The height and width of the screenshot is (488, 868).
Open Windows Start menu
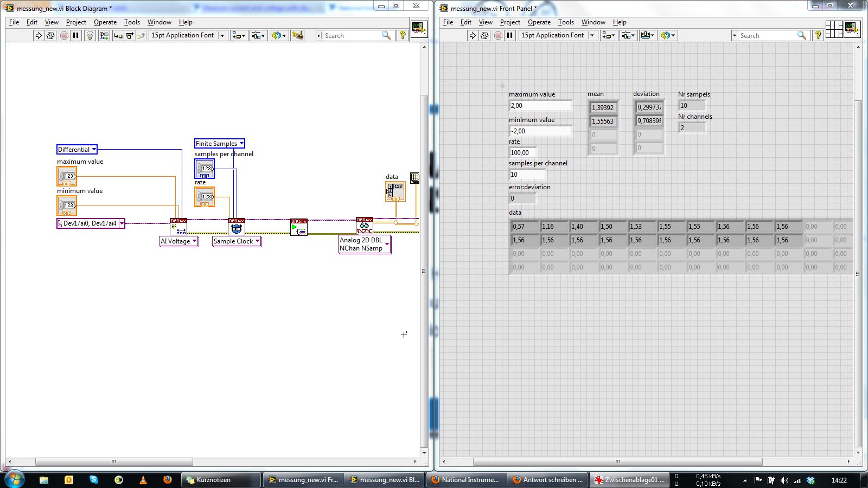pyautogui.click(x=14, y=479)
